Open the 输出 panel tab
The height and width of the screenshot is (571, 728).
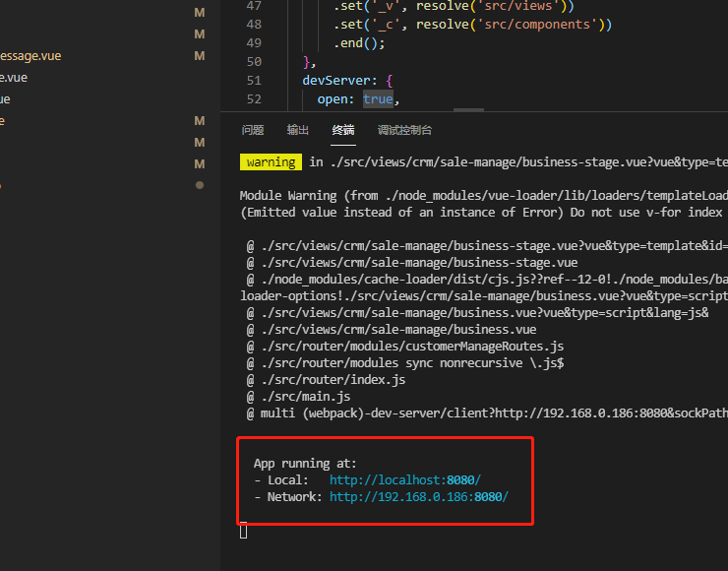pyautogui.click(x=298, y=130)
